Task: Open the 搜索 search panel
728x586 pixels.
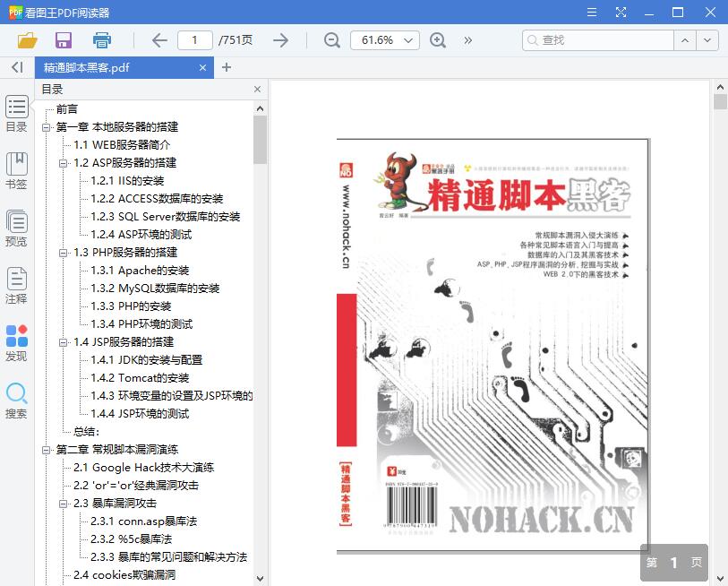Action: point(16,401)
